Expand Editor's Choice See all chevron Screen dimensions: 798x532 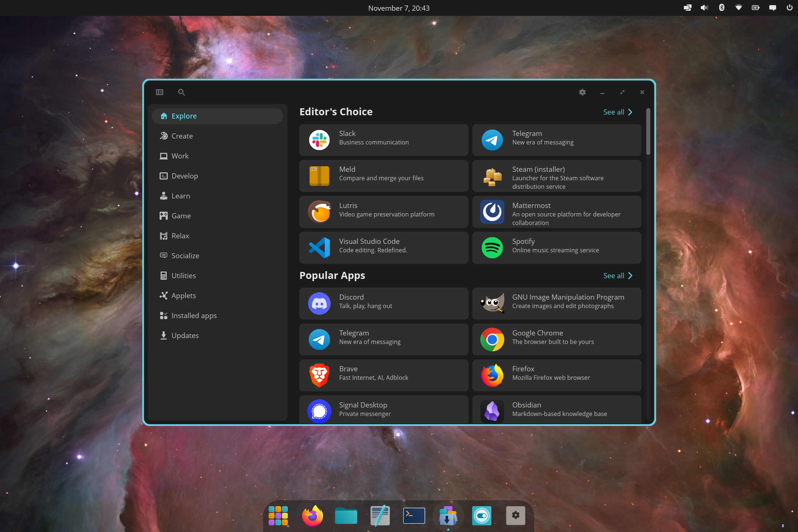tap(630, 112)
